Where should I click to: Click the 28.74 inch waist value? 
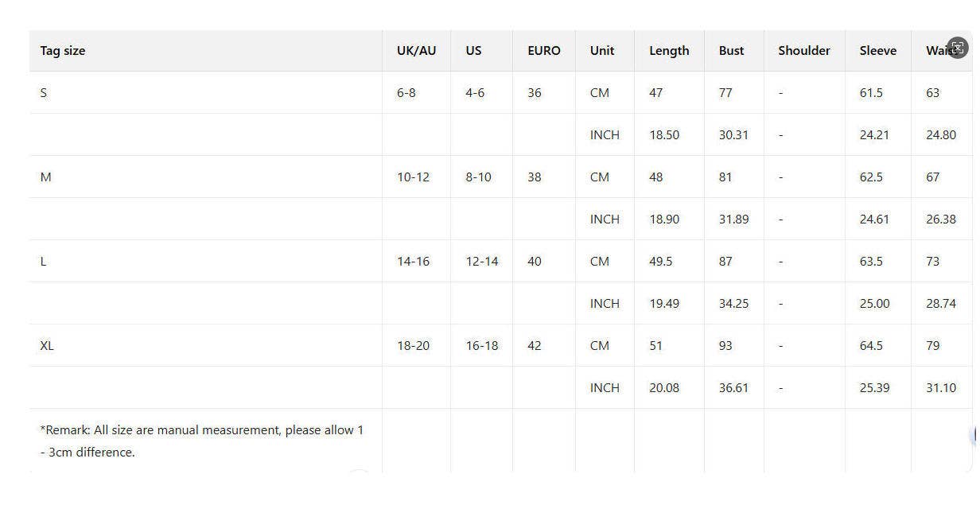(x=940, y=304)
